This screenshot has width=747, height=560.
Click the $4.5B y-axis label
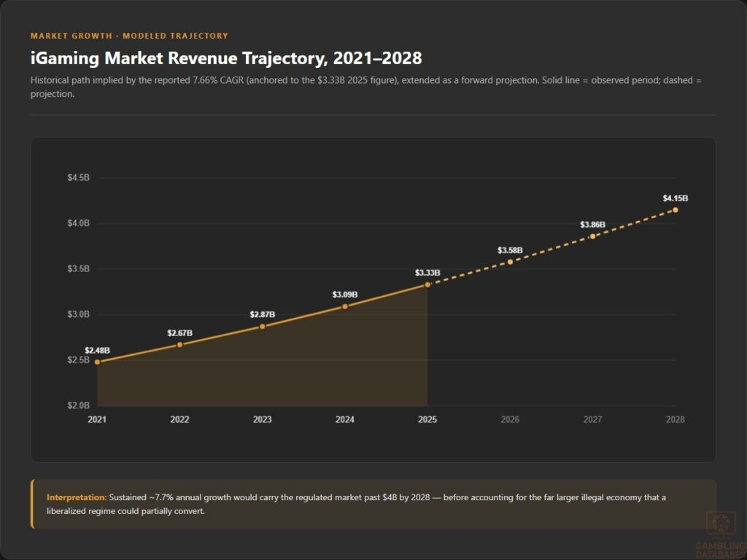point(79,178)
